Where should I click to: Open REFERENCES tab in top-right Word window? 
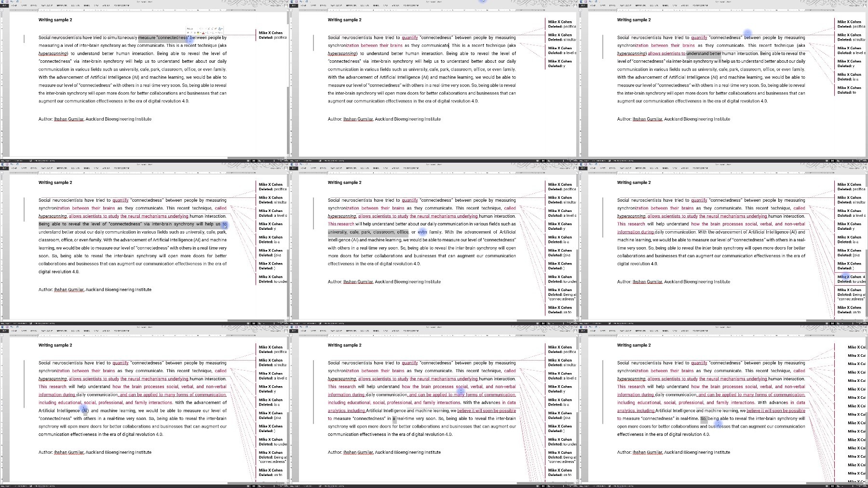[640, 5]
